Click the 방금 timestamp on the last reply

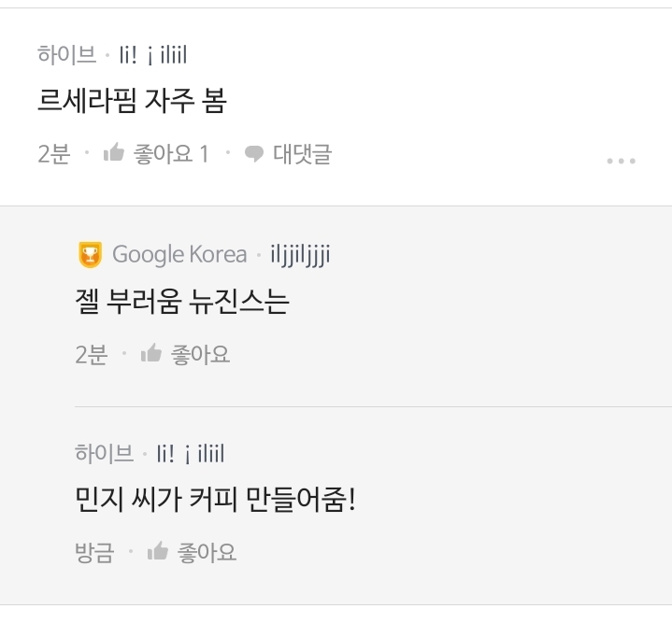pos(94,553)
